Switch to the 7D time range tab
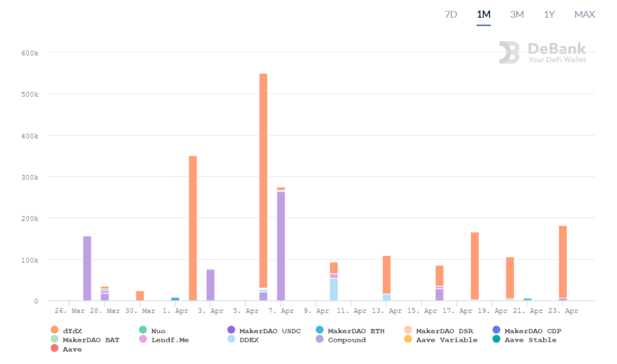Screen dimensions: 617x364 click(x=451, y=14)
